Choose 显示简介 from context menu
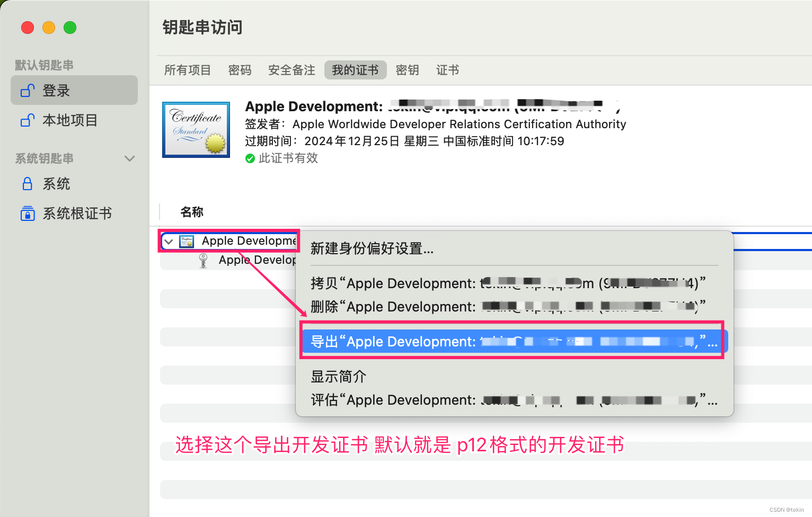This screenshot has width=812, height=517. tap(514, 377)
